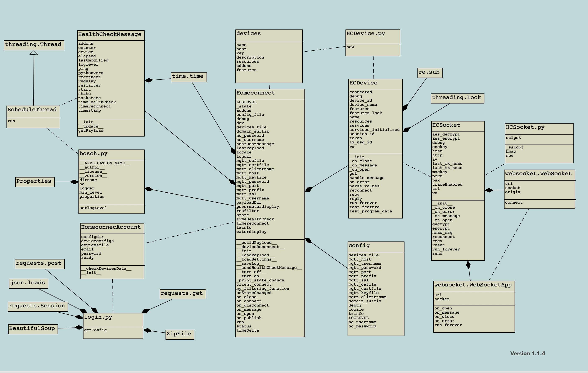Click the BeautifulSoup node

(33, 329)
